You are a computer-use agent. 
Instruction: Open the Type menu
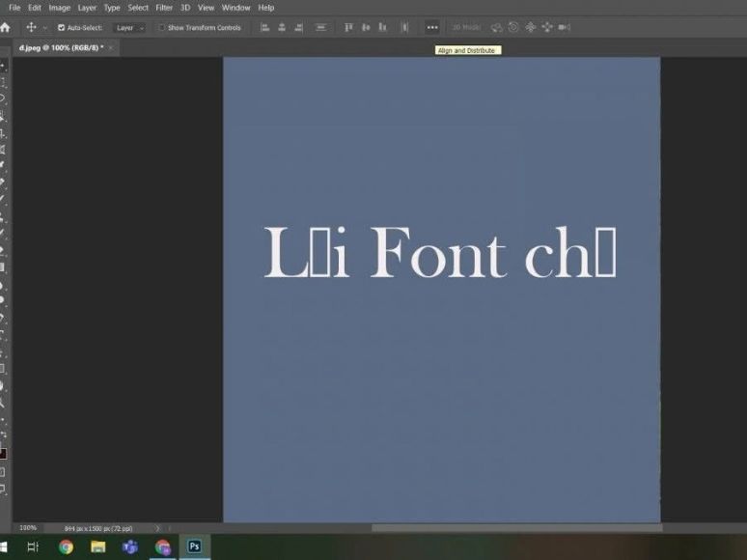pos(112,8)
